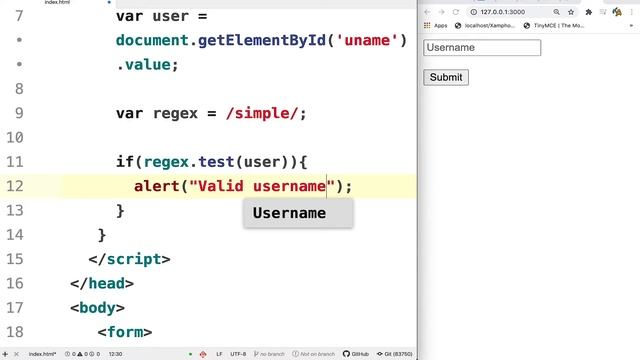This screenshot has width=640, height=360.
Task: Open the browser three-dot menu
Action: click(631, 12)
